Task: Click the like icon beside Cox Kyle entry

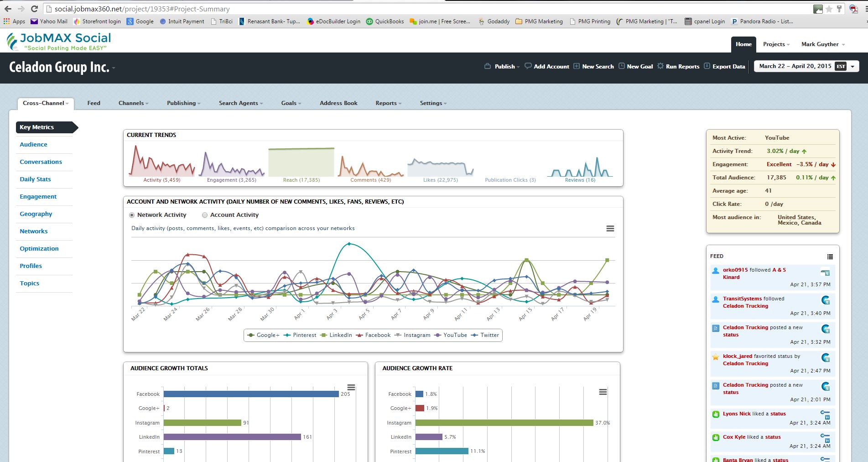Action: [716, 437]
